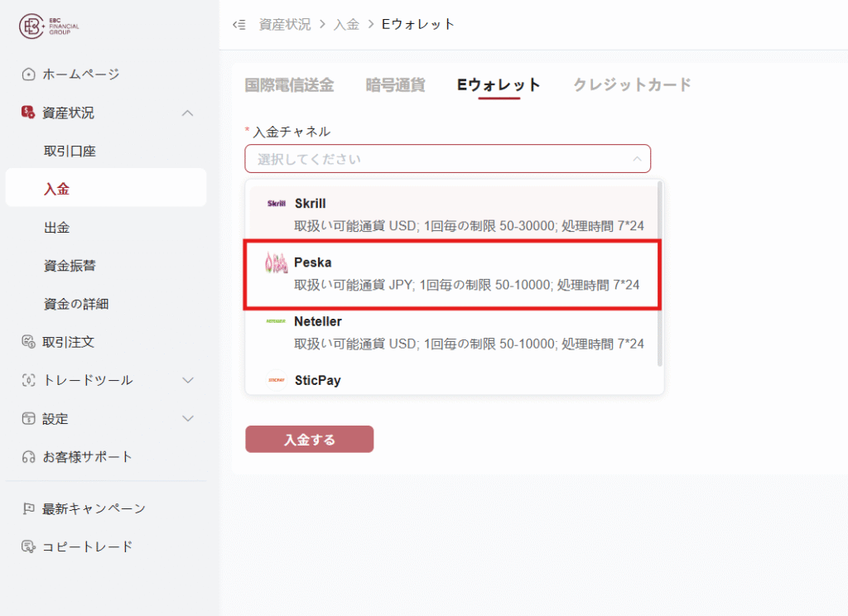Switch to the 国際電信送金 tab
Viewport: 848px width, 616px height.
(289, 84)
